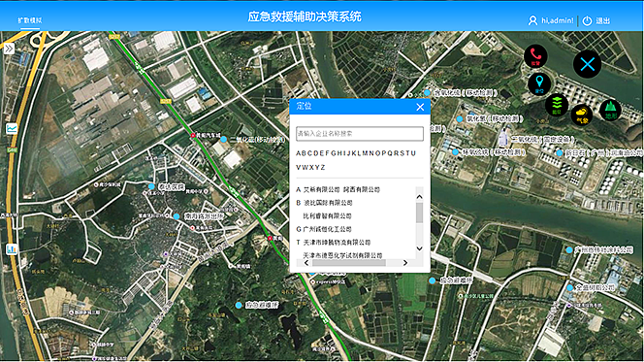Click the red phone alarm (报警) button

click(535, 55)
